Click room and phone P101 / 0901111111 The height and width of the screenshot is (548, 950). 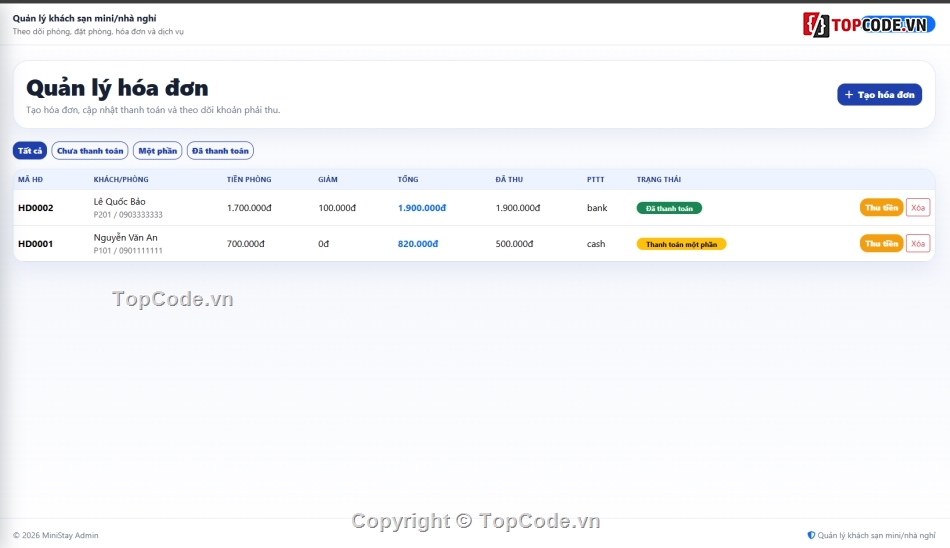tap(128, 250)
